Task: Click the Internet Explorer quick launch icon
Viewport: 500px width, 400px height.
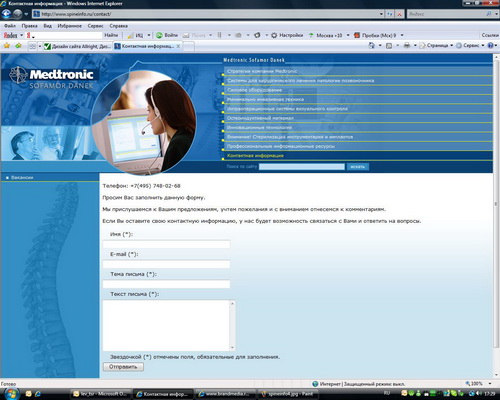Action: [38, 394]
